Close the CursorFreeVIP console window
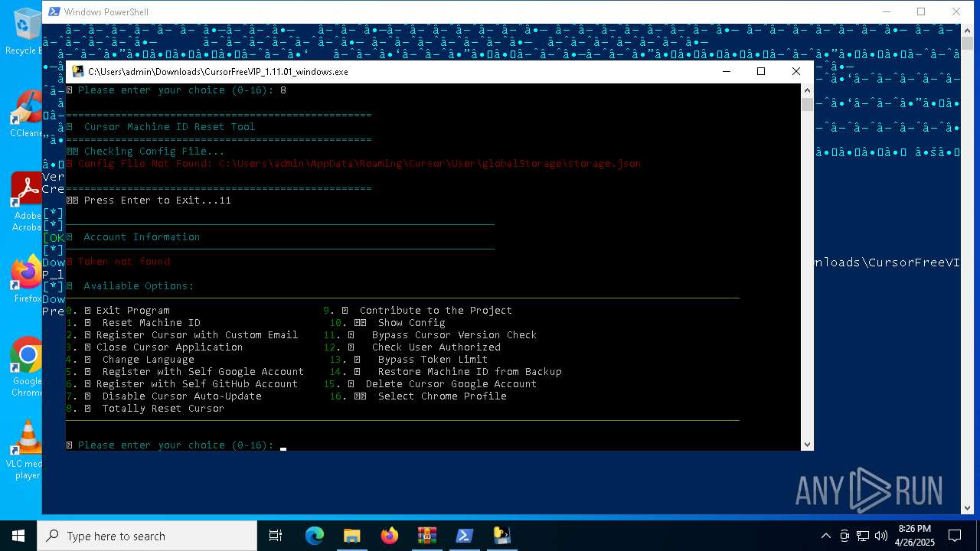 click(x=796, y=71)
